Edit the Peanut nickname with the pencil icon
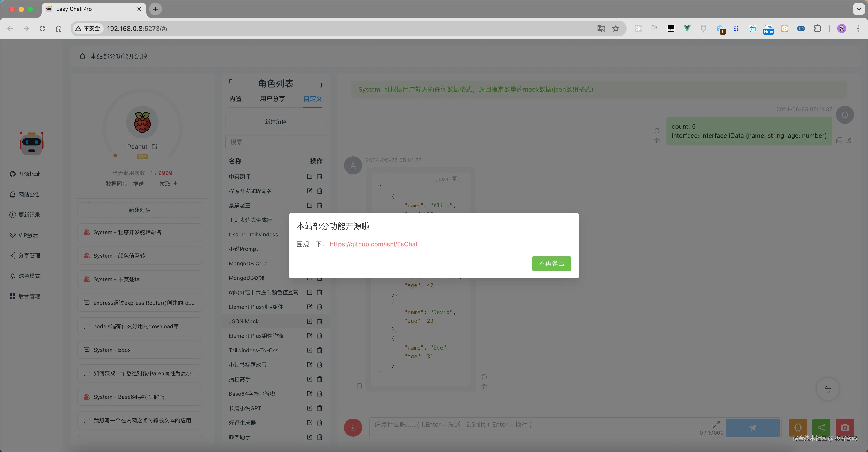This screenshot has height=452, width=868. point(155,146)
